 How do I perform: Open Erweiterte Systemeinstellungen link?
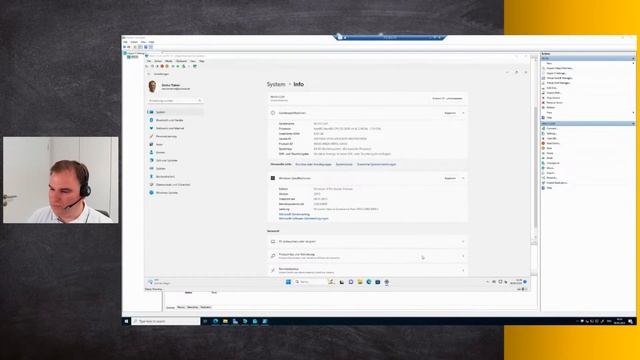tap(376, 164)
